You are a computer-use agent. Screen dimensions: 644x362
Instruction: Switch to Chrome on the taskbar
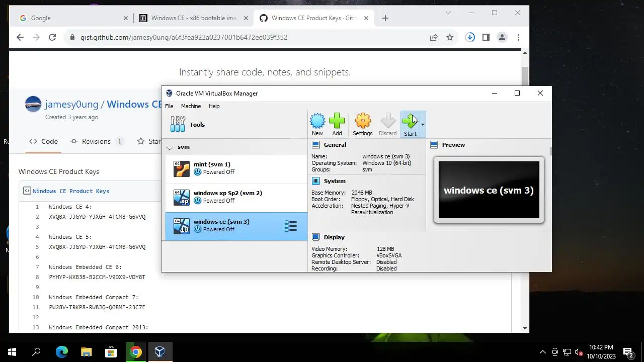pyautogui.click(x=135, y=352)
